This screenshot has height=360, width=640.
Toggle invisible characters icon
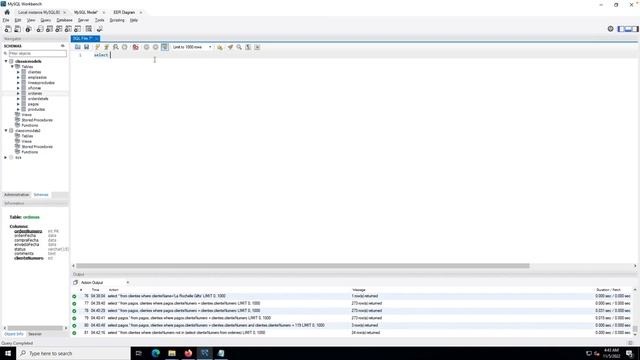click(x=248, y=47)
